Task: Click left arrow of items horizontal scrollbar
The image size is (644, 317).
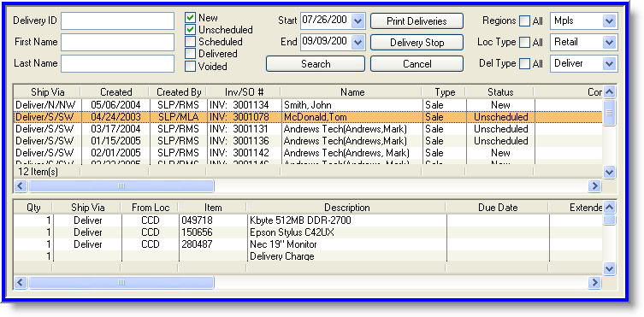Action: 21,282
